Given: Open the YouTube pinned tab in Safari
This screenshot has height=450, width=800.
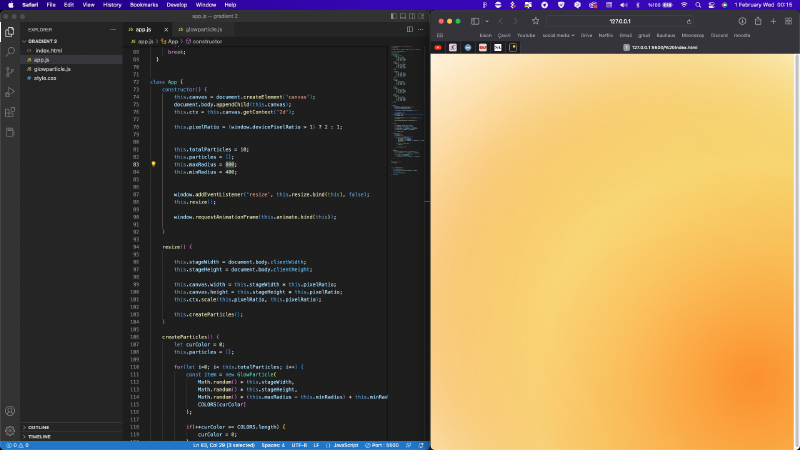Looking at the screenshot, I should pos(438,47).
